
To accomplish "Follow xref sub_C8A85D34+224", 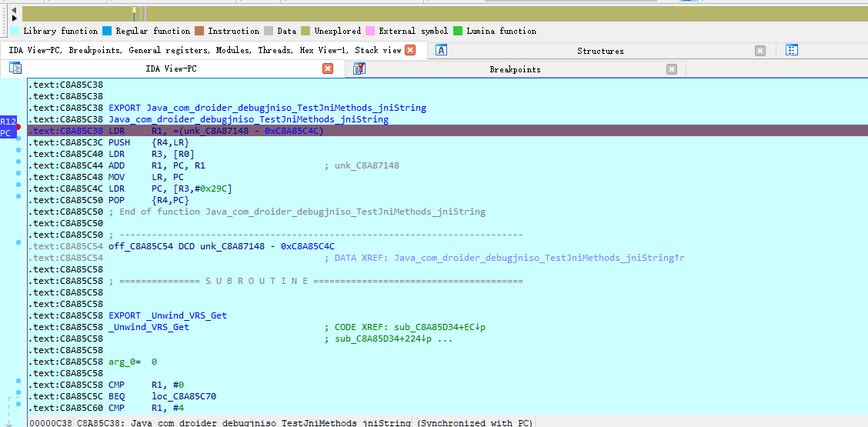I will [x=383, y=339].
